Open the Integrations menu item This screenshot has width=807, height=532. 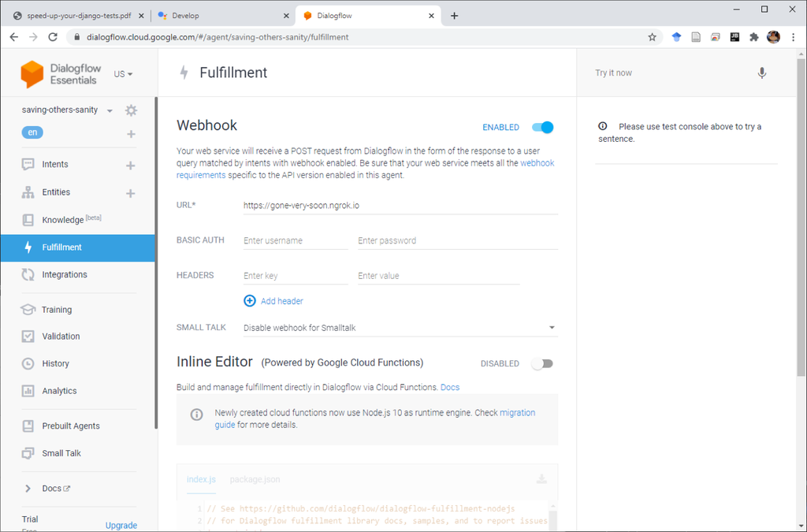[65, 275]
